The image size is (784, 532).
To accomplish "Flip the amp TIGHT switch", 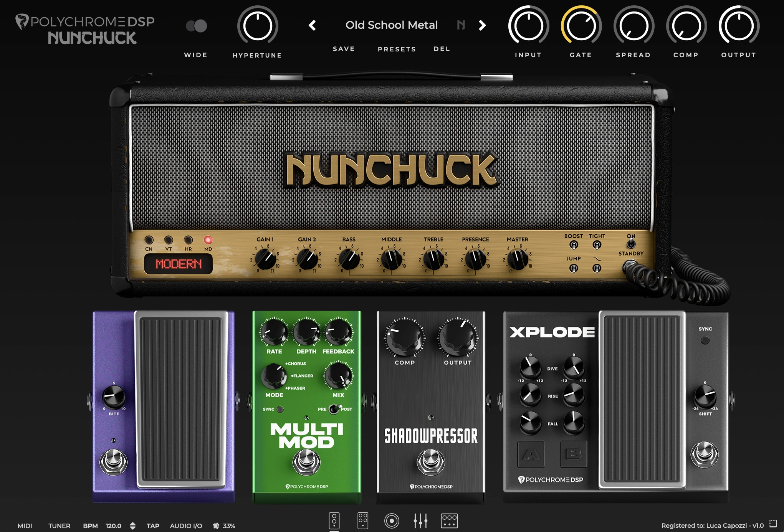I will tap(597, 245).
